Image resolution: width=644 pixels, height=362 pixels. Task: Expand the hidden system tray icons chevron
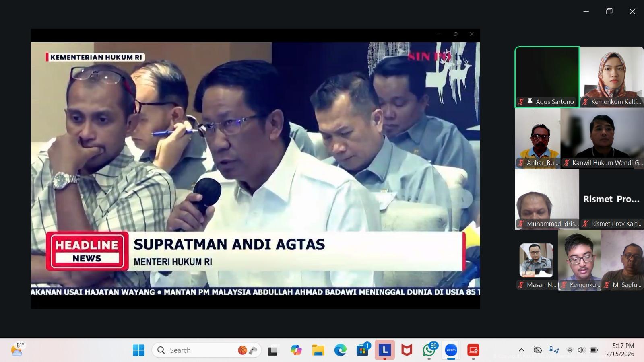coord(521,350)
